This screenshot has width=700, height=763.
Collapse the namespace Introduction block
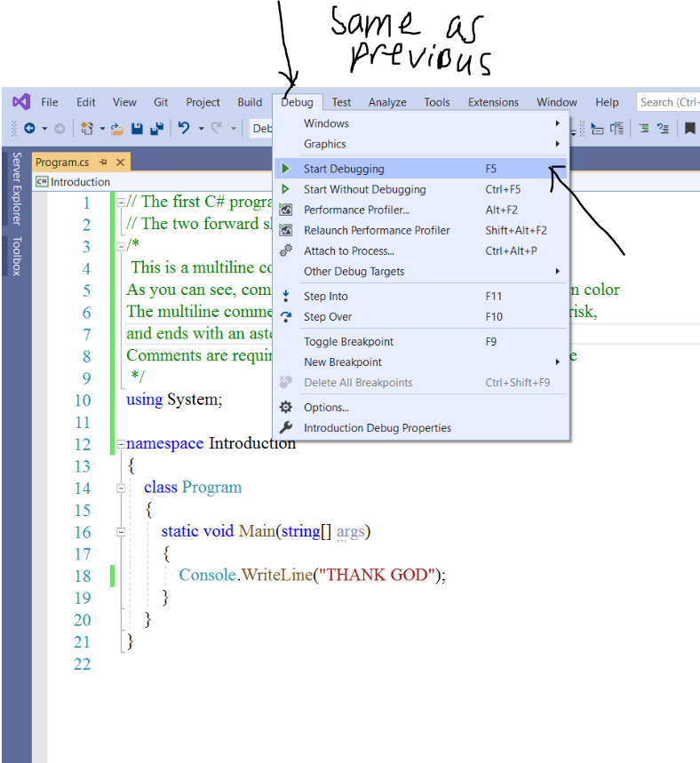[121, 444]
